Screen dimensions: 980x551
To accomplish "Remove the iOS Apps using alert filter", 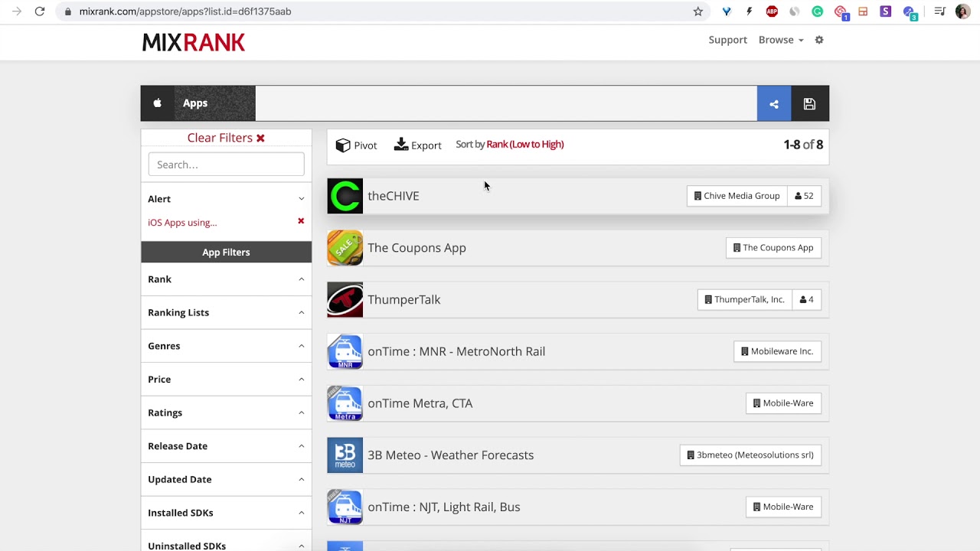I will click(x=301, y=221).
